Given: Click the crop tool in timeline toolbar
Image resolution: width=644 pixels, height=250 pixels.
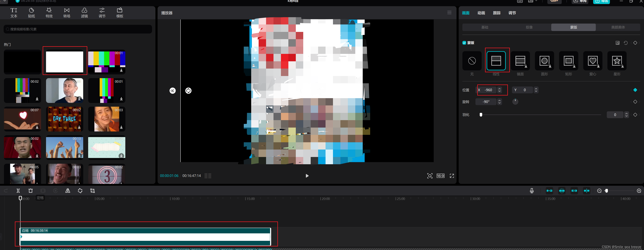Looking at the screenshot, I should coord(93,191).
